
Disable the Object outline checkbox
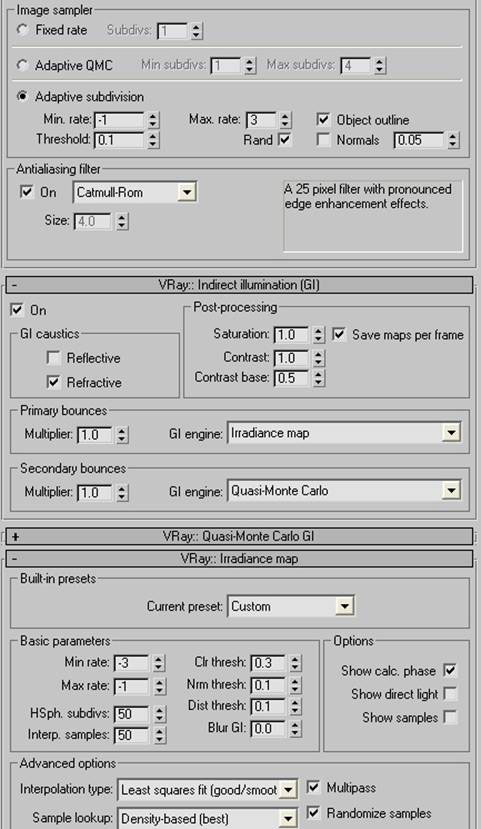click(x=323, y=119)
